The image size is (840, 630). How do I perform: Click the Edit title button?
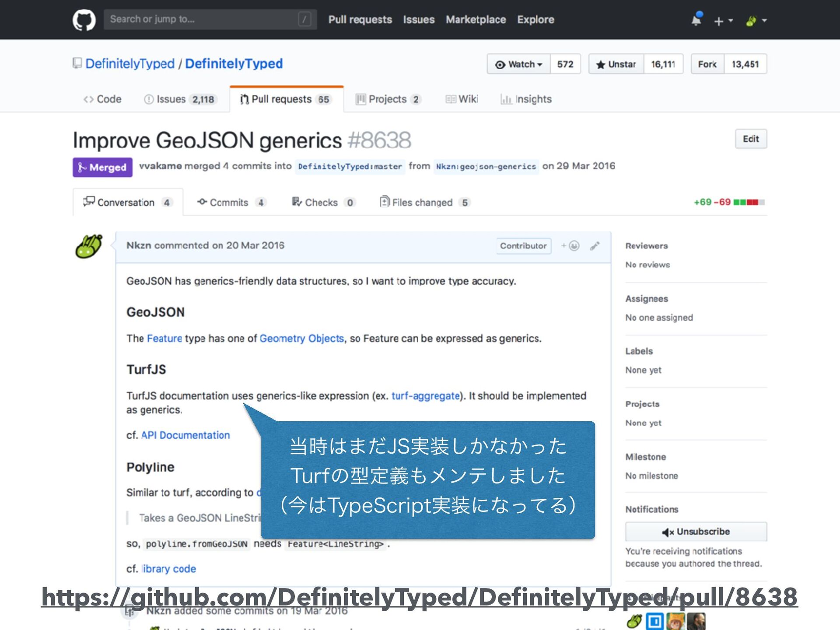pos(750,139)
